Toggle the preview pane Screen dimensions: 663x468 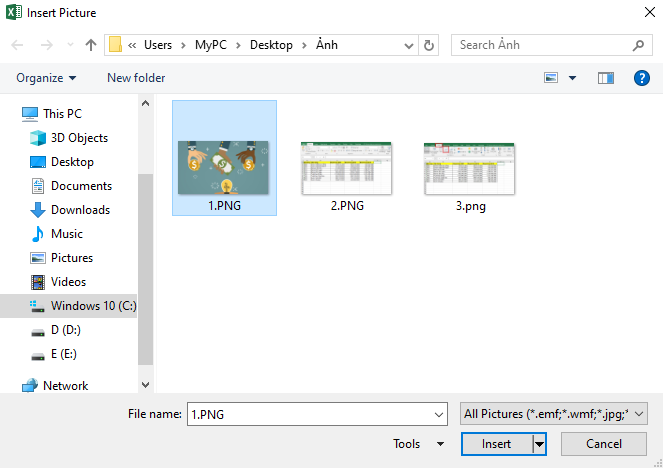[605, 78]
